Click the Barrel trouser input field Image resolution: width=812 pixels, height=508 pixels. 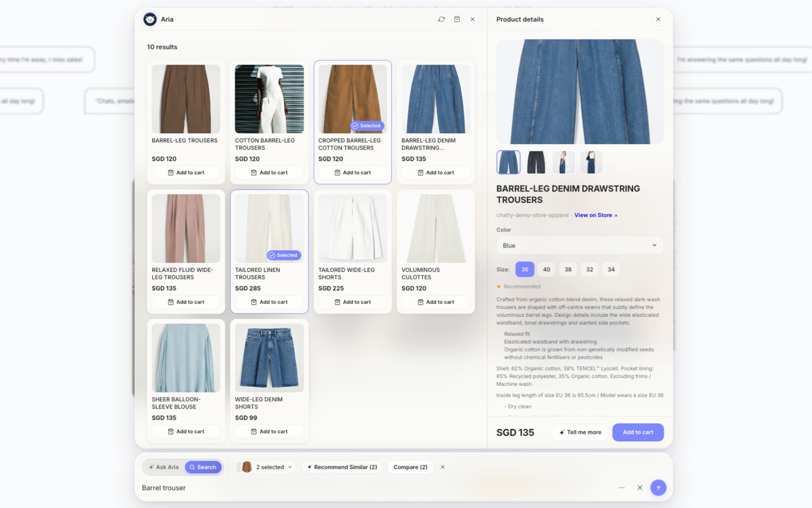click(376, 488)
